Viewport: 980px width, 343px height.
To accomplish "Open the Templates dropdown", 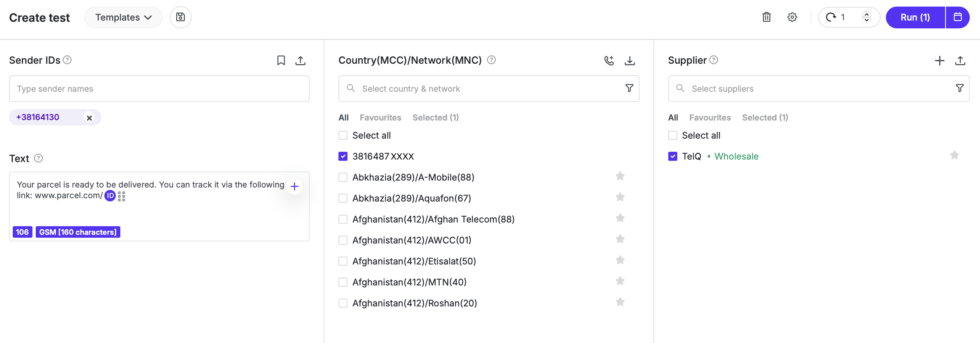I will [123, 17].
